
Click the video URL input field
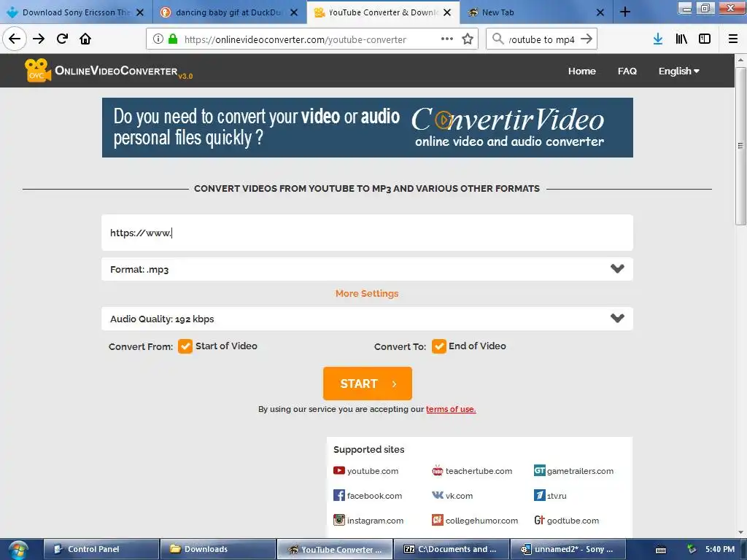[368, 233]
